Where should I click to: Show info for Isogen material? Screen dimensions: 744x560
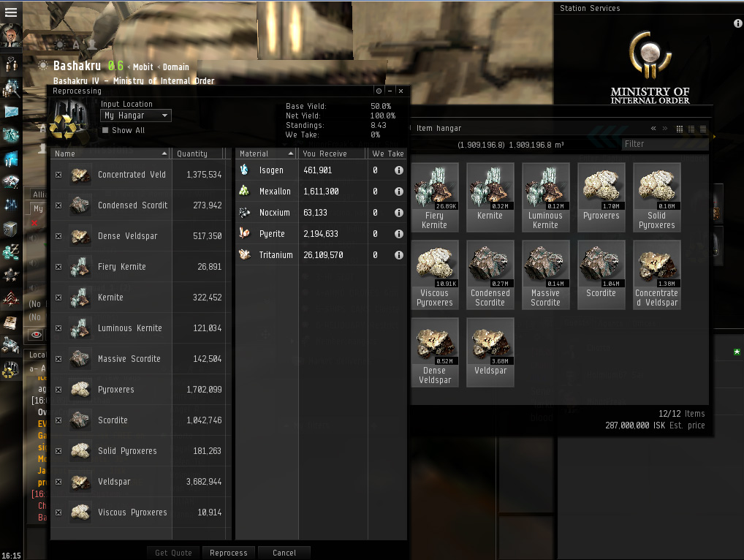click(398, 170)
